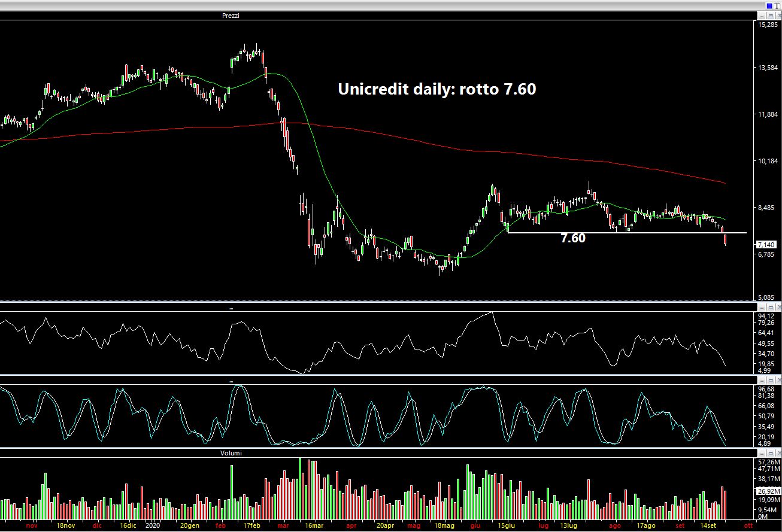Click the 5,085 price axis value

coord(768,297)
